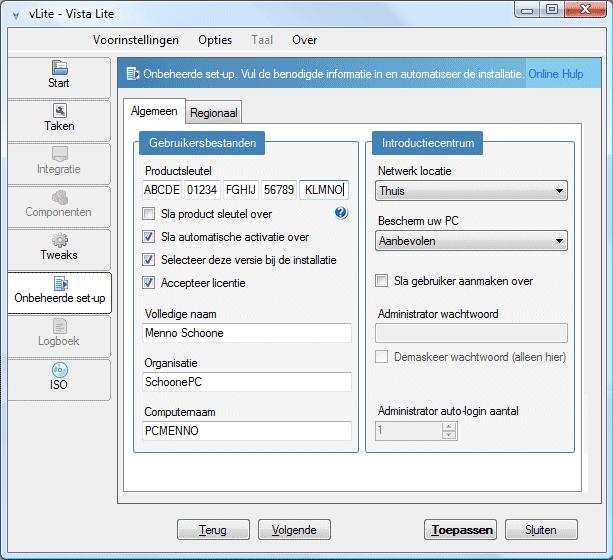Click the Terug button

pyautogui.click(x=213, y=530)
